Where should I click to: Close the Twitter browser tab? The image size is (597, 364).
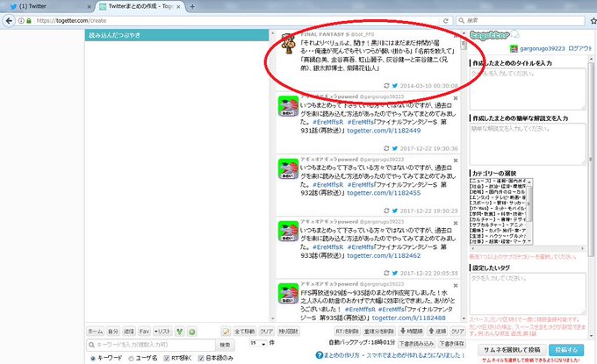coord(89,6)
